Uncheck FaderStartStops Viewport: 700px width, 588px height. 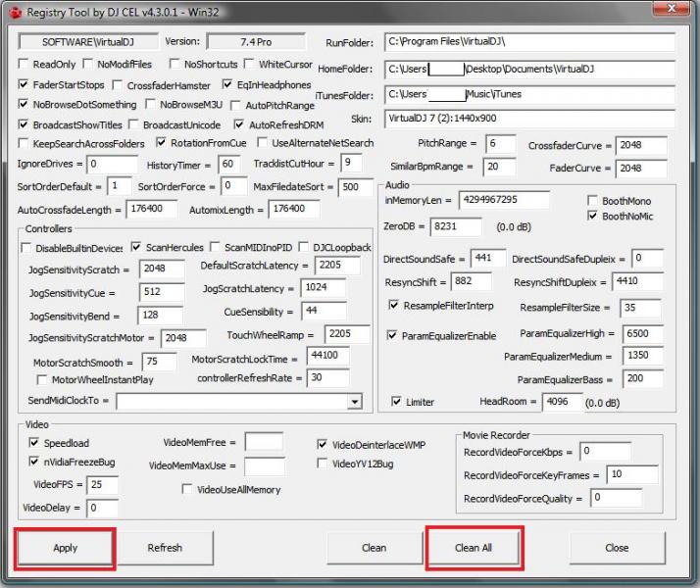[x=24, y=84]
